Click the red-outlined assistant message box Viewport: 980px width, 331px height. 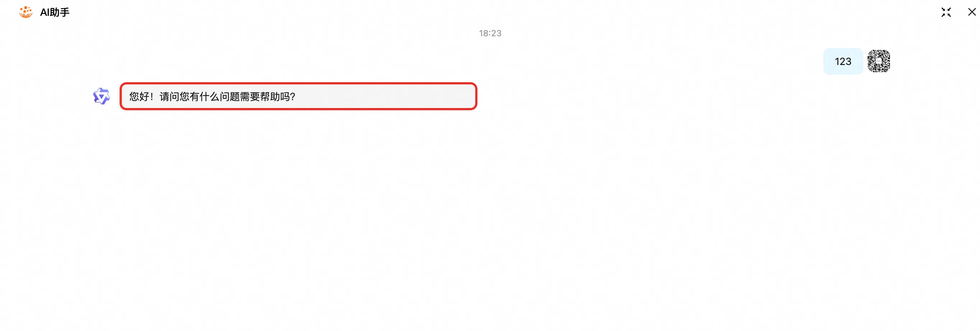tap(298, 97)
